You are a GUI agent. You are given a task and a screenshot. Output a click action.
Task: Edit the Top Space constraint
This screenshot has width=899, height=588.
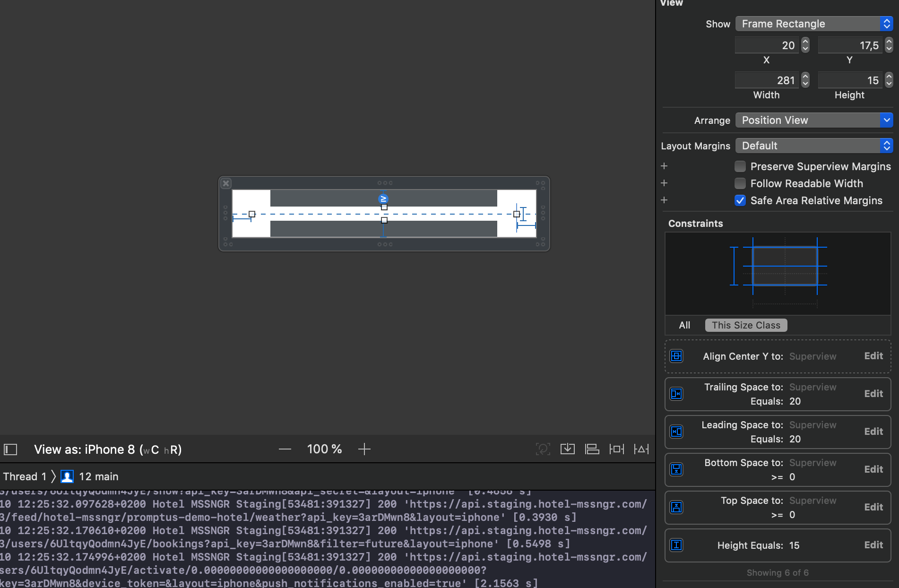(x=873, y=507)
